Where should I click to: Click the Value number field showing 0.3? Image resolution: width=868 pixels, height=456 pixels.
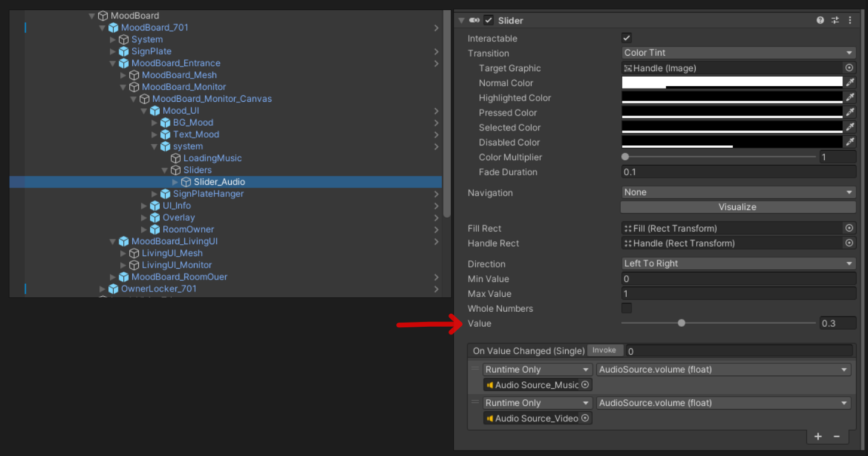pos(838,323)
